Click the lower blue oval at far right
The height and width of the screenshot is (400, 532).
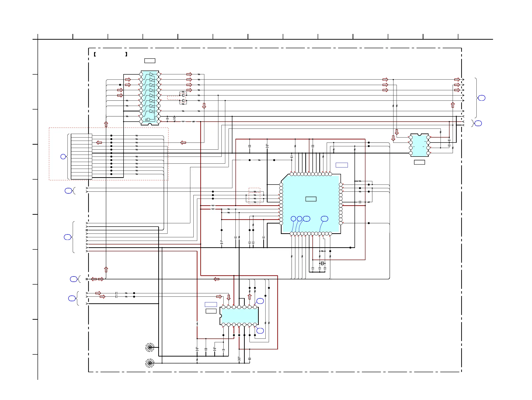(478, 123)
